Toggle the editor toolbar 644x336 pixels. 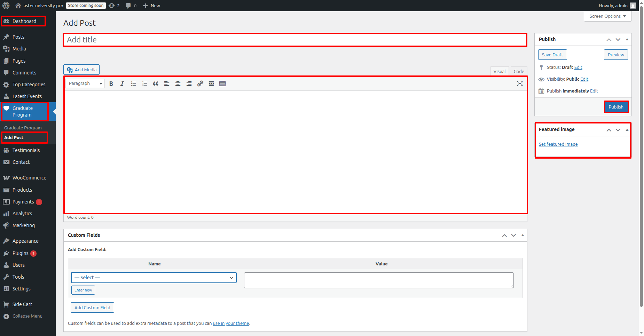[222, 83]
